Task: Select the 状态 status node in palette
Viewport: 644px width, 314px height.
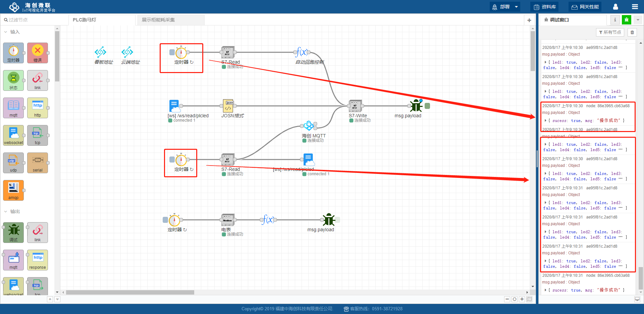Action: coord(13,80)
